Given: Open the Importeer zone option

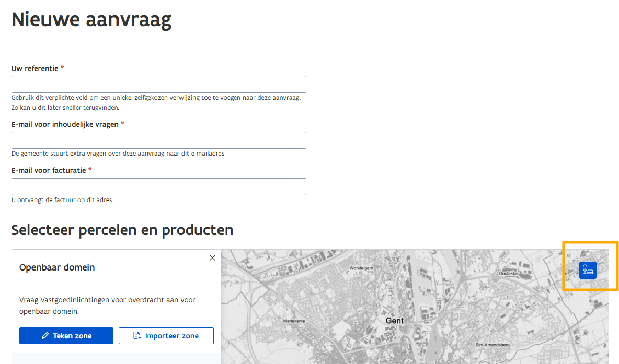Looking at the screenshot, I should (x=166, y=336).
